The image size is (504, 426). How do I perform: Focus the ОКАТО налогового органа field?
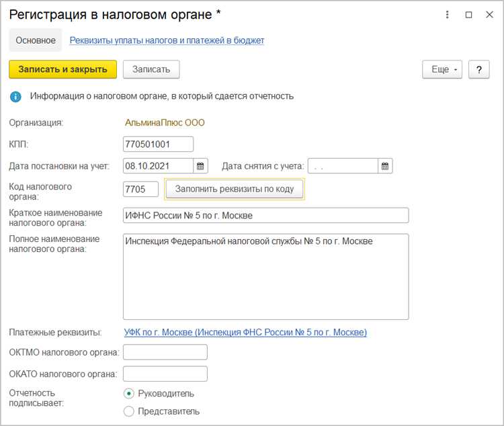(x=165, y=374)
